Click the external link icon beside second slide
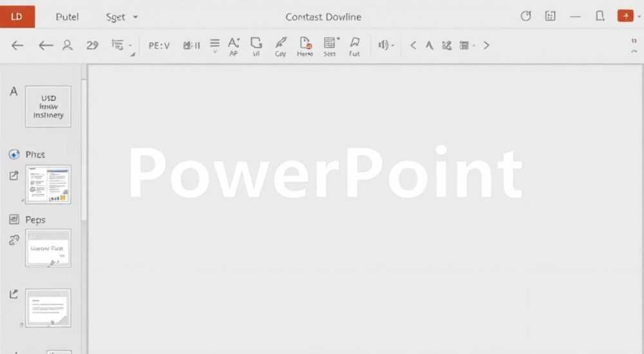 [14, 175]
